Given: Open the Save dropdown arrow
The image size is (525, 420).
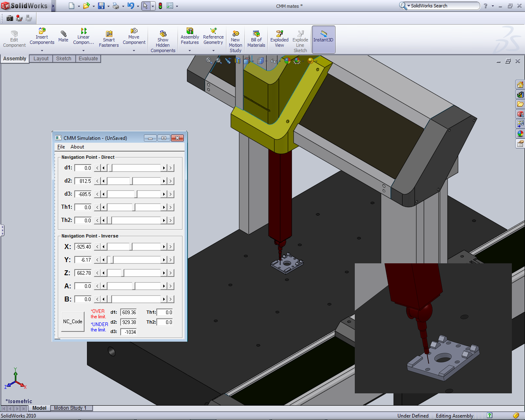Looking at the screenshot, I should [108, 6].
